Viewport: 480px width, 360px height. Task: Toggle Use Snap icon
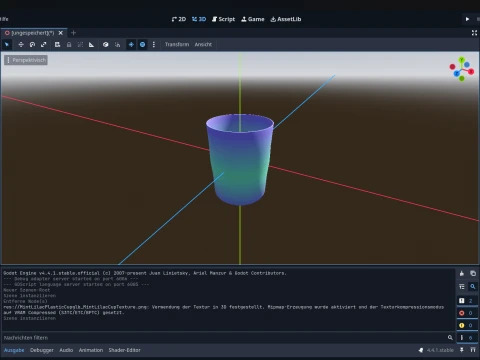point(117,44)
